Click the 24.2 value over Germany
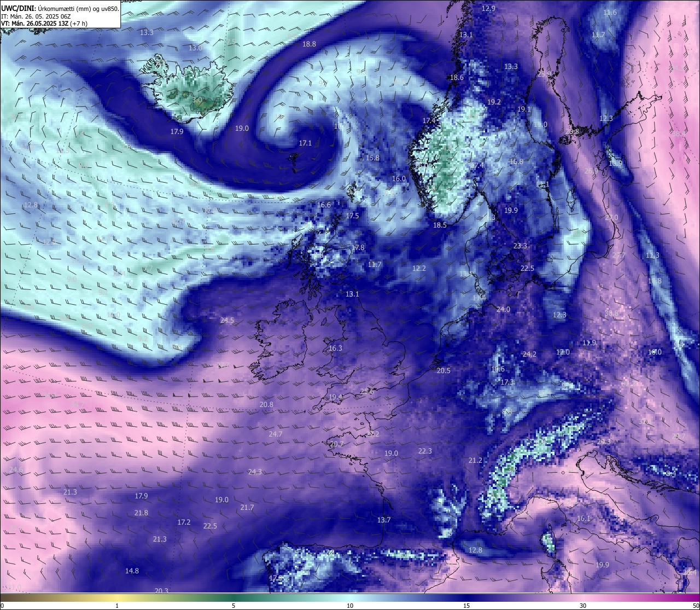Viewport: 700px width, 610px height. point(529,355)
